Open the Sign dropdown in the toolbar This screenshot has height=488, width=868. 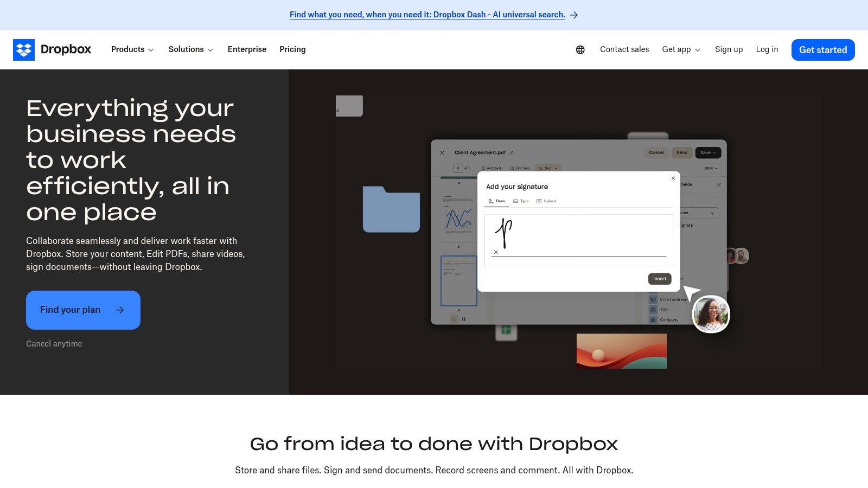click(548, 168)
